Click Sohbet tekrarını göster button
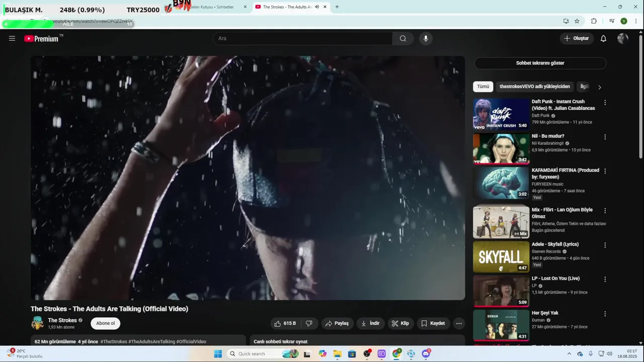 coord(540,63)
